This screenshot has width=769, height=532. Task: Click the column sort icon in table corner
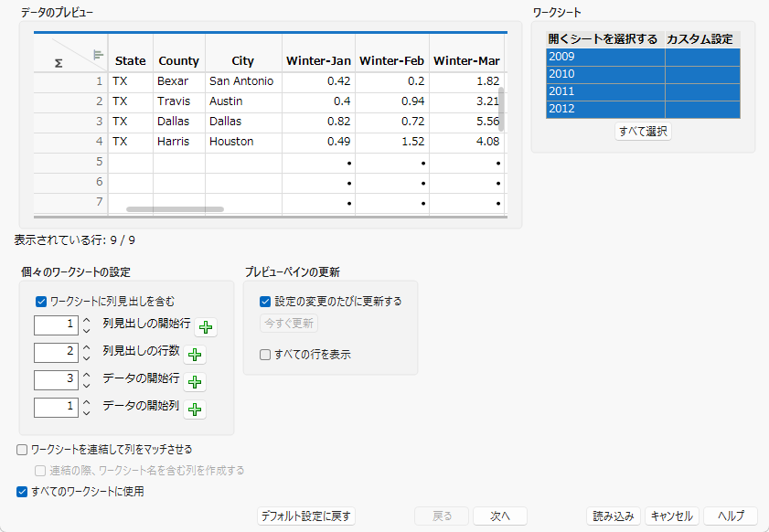coord(99,55)
